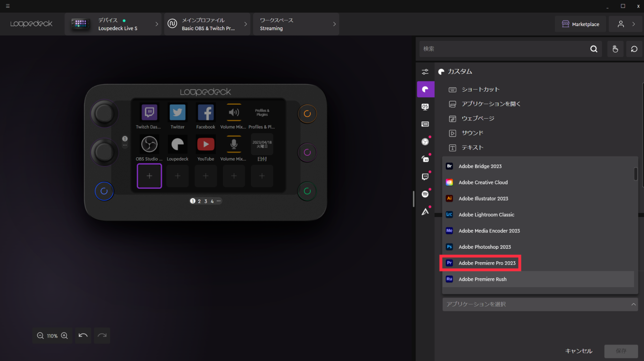Image resolution: width=644 pixels, height=361 pixels.
Task: Choose Adobe Bridge 2023 from list
Action: [x=538, y=166]
